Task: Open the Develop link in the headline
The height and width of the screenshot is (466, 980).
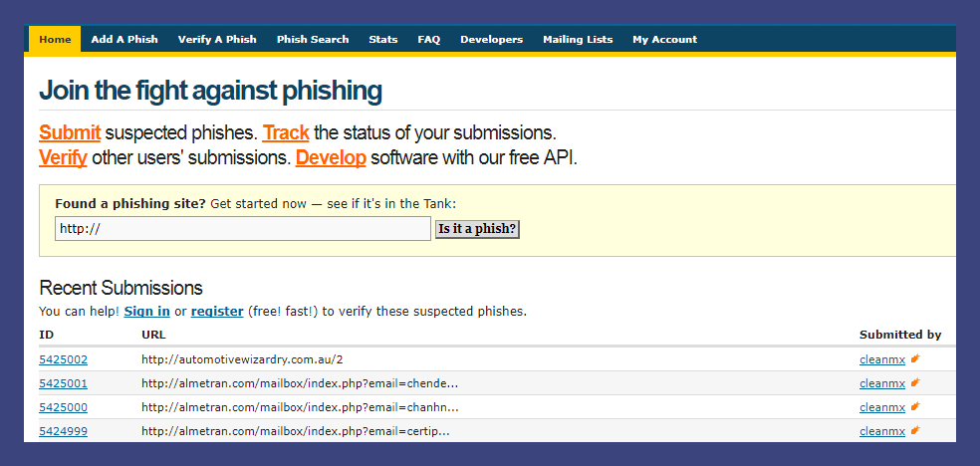Action: pyautogui.click(x=331, y=157)
